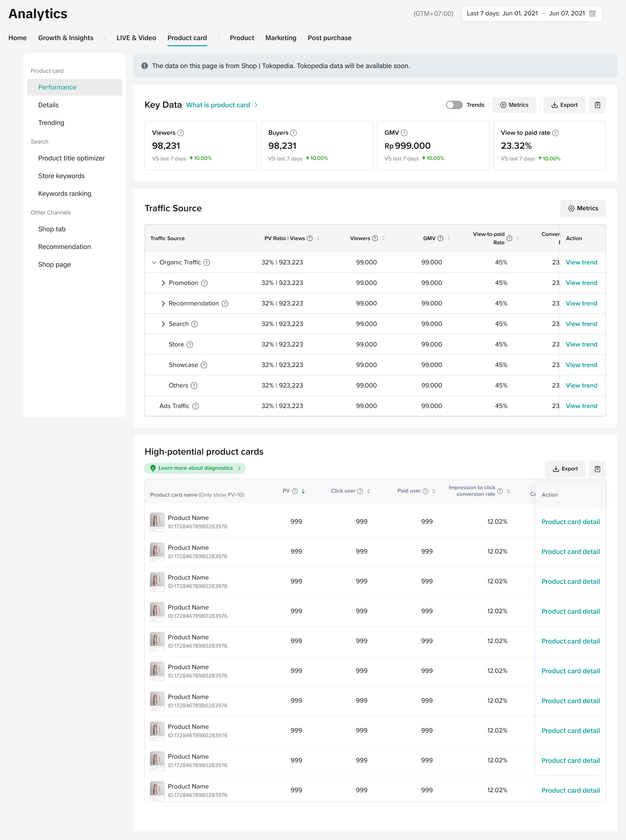Click the first Product Name thumbnail
The width and height of the screenshot is (626, 840).
[x=157, y=522]
